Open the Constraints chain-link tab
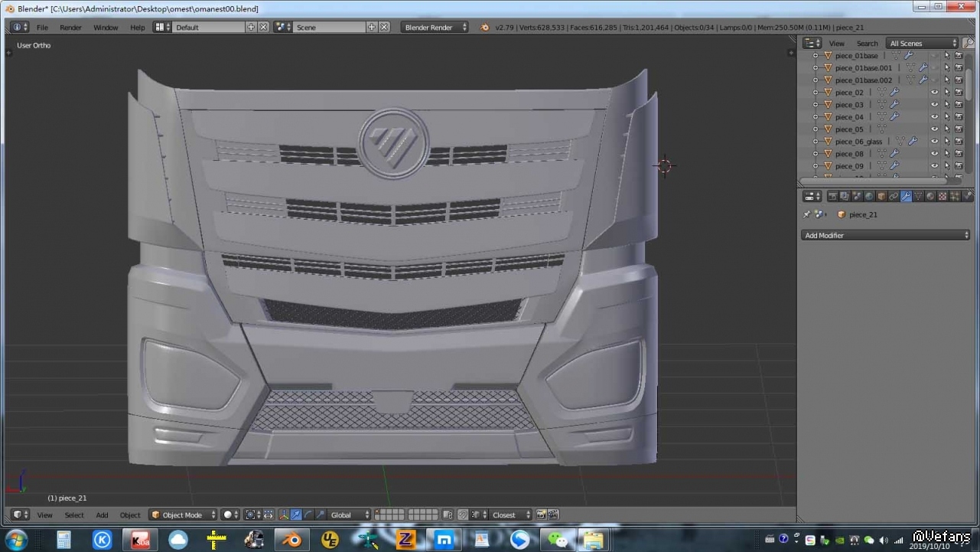Image resolution: width=980 pixels, height=552 pixels. (x=894, y=197)
